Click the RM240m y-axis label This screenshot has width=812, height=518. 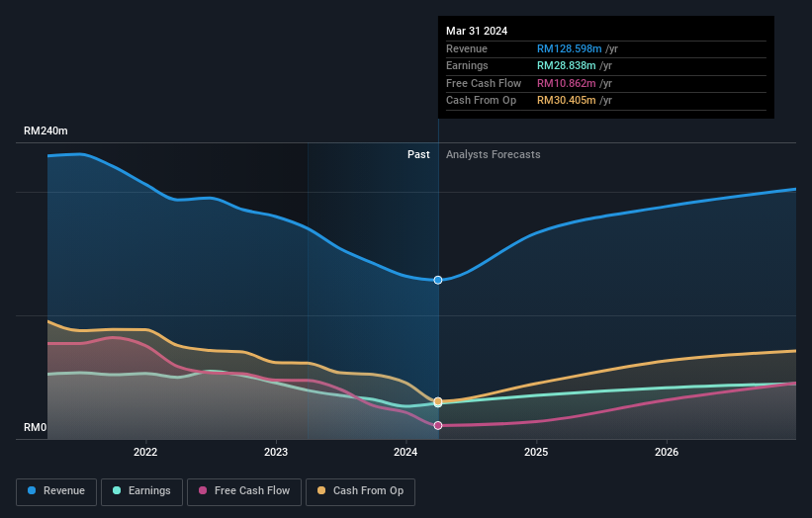45,130
